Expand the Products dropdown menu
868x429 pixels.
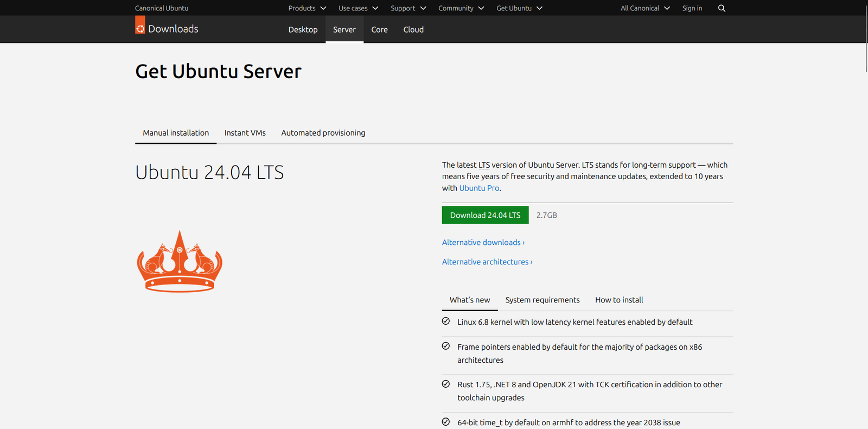[x=307, y=8]
